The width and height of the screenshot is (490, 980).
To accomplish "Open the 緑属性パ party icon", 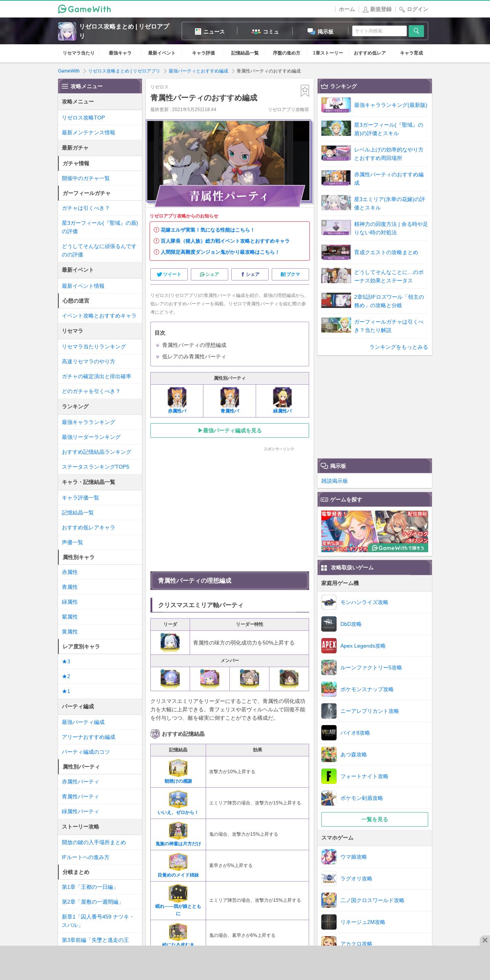I will [282, 397].
